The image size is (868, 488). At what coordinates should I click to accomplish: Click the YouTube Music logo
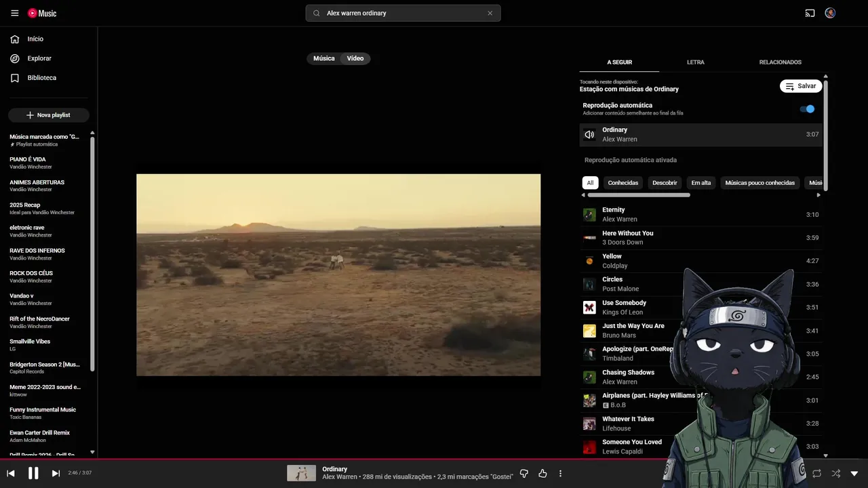point(42,13)
